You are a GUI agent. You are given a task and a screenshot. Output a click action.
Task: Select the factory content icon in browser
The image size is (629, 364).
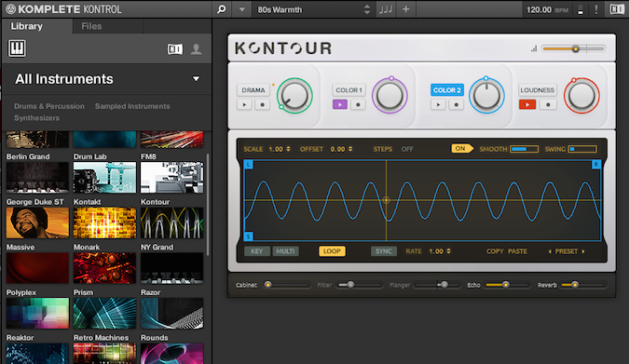click(175, 49)
